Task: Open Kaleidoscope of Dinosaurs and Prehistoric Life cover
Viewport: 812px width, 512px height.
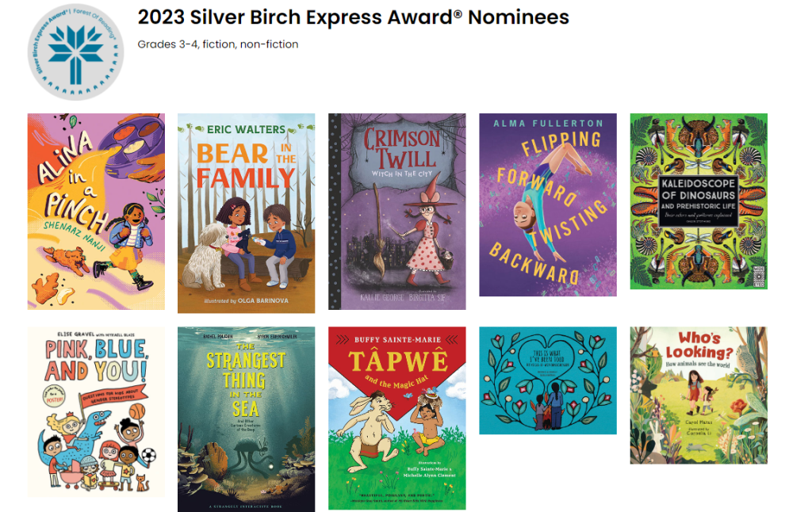Action: [699, 201]
